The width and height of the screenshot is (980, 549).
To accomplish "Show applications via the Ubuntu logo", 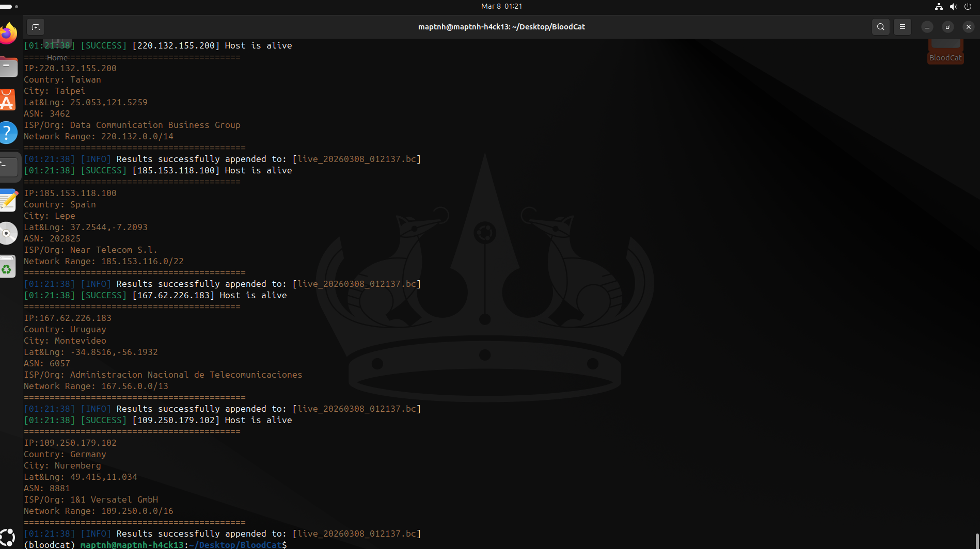I will (8, 538).
